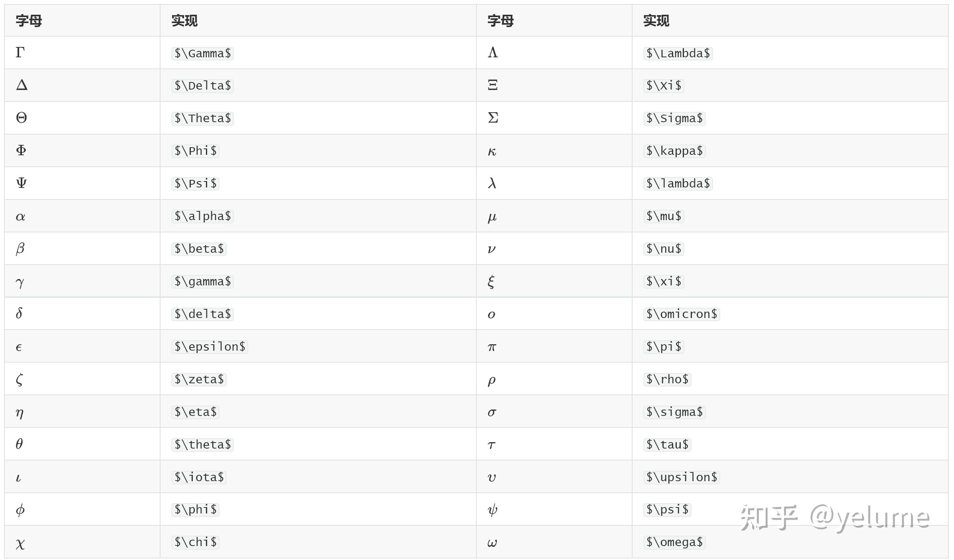
Task: Click the $\upsilon$ code snippet
Action: [681, 477]
